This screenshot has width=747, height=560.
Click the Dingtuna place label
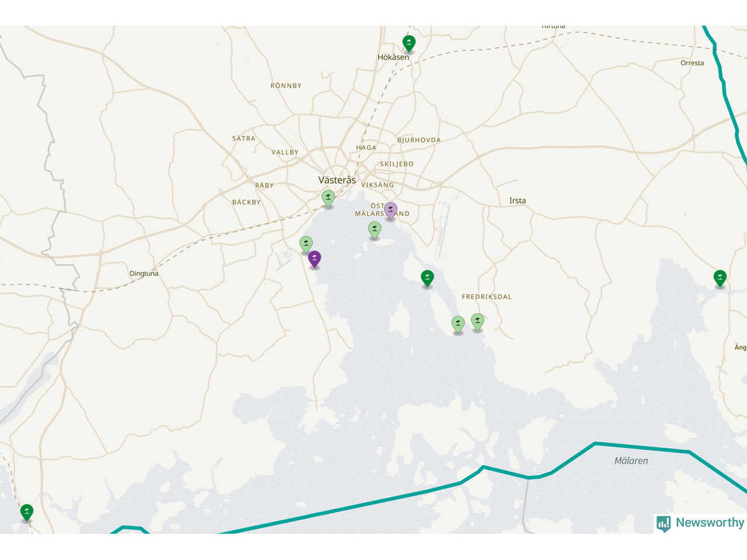144,274
